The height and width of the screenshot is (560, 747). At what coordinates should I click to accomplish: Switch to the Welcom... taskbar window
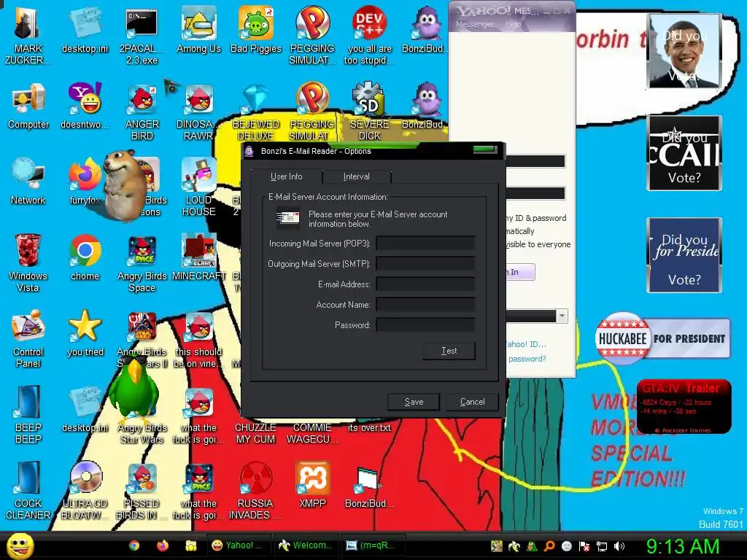306,545
